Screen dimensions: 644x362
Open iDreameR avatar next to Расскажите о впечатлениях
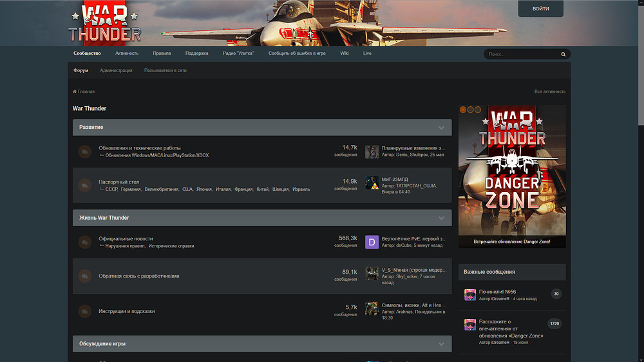470,325
